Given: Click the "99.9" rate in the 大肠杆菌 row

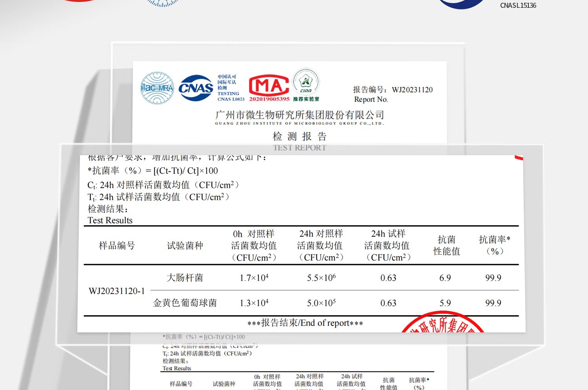Looking at the screenshot, I should (x=493, y=278).
